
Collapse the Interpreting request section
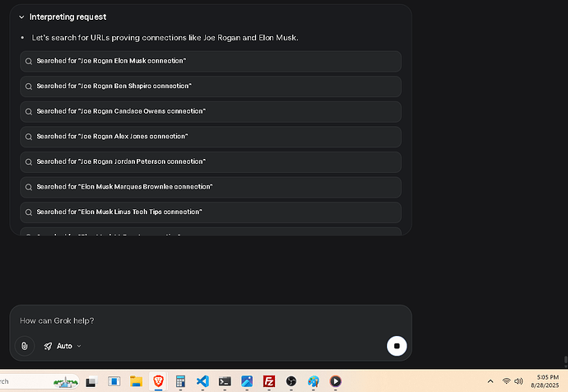[x=21, y=17]
